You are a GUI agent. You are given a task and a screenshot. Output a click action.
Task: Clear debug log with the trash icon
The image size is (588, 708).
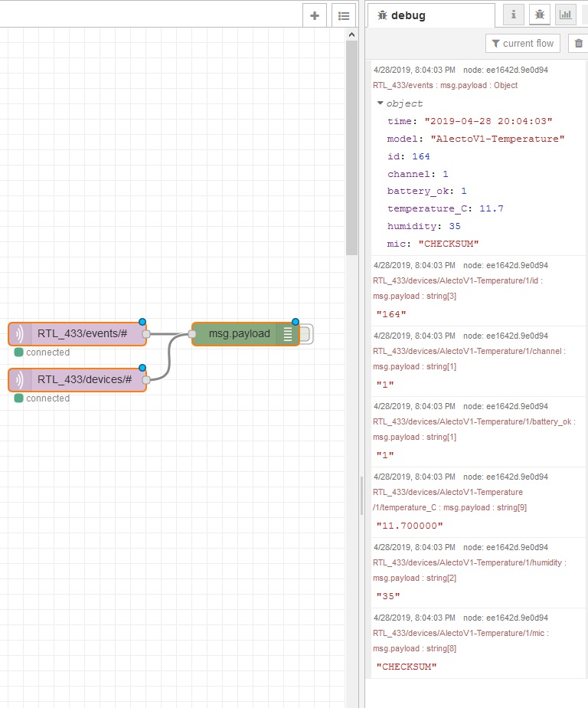[x=579, y=44]
